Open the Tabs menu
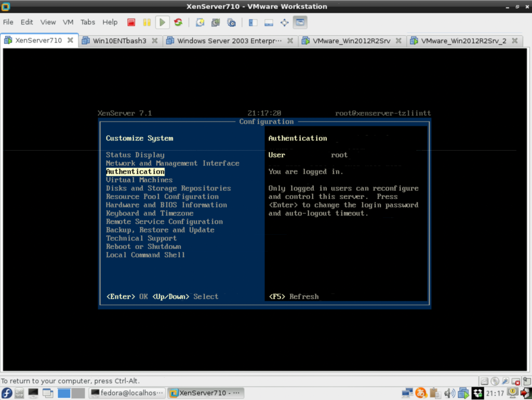The height and width of the screenshot is (400, 532). tap(87, 22)
